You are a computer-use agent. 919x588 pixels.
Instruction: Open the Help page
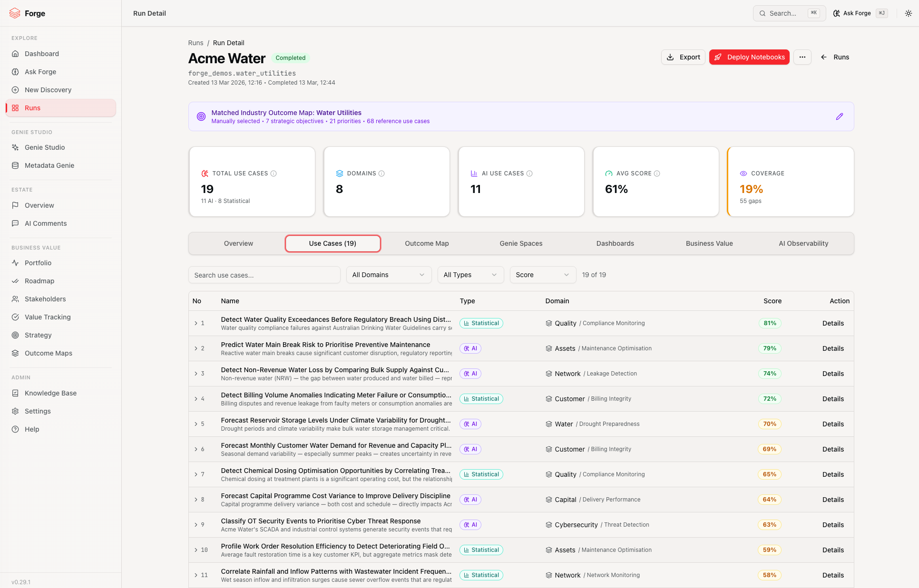point(61,429)
